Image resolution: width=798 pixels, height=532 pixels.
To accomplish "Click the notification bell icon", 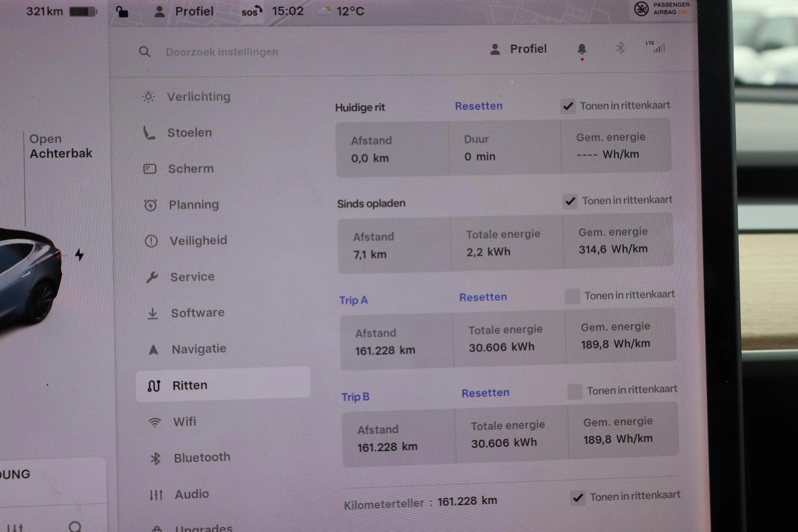I will click(x=581, y=49).
